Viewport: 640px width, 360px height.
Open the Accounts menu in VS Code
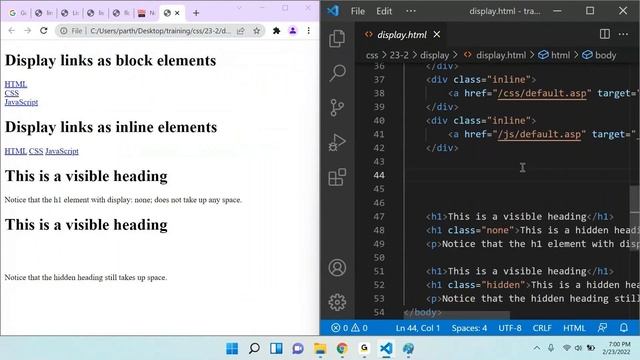tap(337, 268)
